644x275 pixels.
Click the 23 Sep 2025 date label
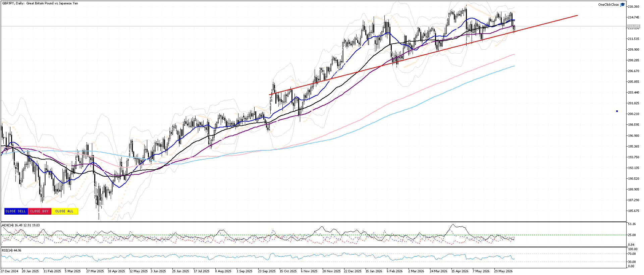coord(267,271)
